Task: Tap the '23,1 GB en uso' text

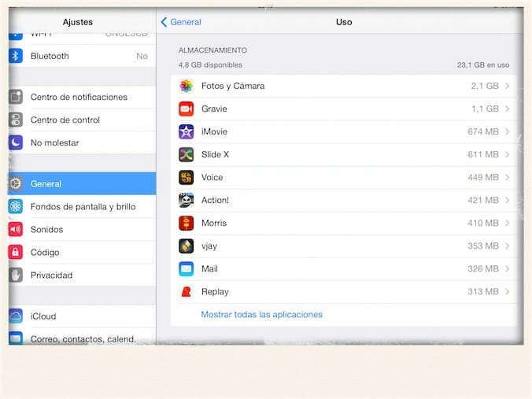Action: [483, 65]
